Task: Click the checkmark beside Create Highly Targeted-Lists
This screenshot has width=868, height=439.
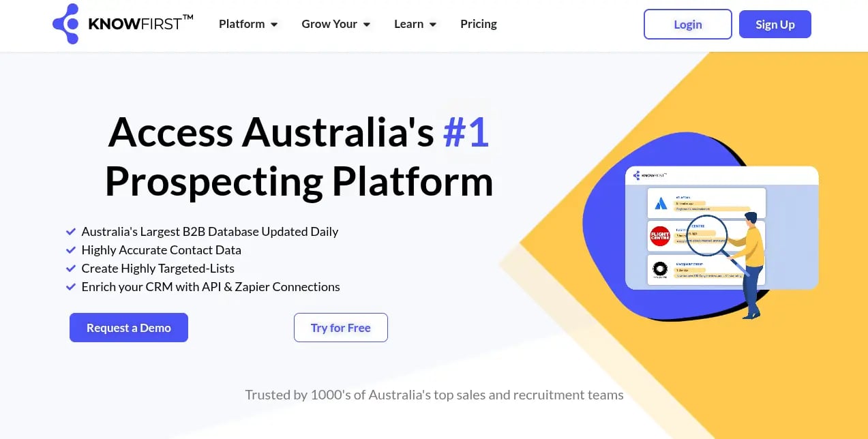Action: [x=70, y=269]
